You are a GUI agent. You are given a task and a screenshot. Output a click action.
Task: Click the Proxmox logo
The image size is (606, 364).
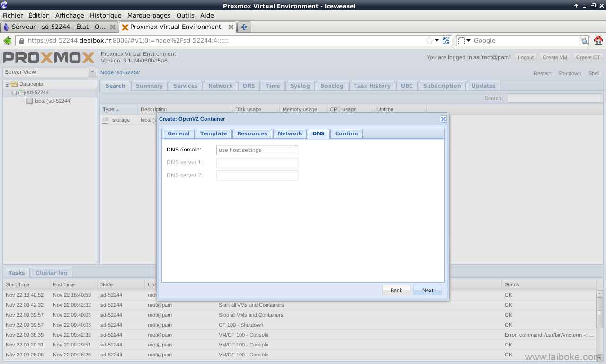click(x=49, y=58)
